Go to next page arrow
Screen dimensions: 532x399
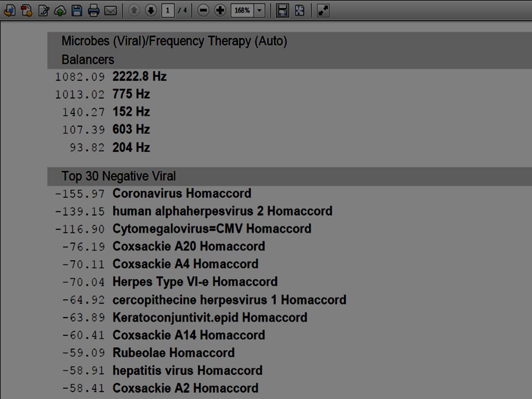pyautogui.click(x=151, y=11)
